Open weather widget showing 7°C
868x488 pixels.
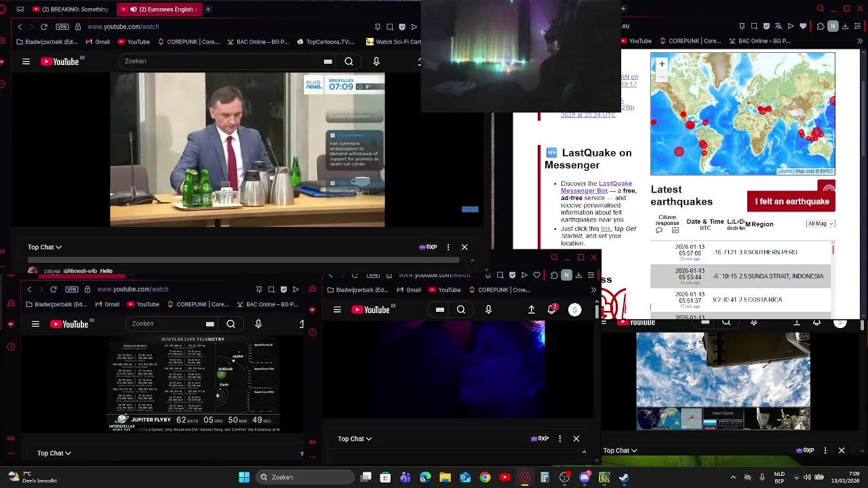33,477
